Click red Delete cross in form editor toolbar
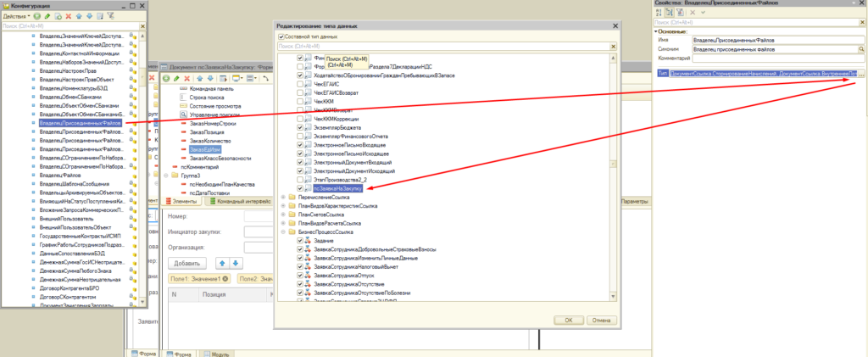Viewport: 868px width, 357px height. tap(186, 79)
